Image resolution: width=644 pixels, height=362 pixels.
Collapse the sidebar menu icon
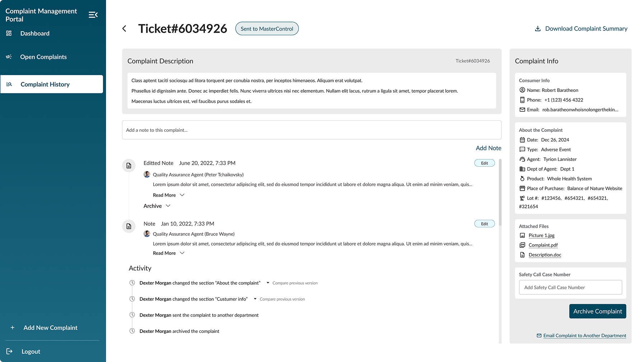93,15
